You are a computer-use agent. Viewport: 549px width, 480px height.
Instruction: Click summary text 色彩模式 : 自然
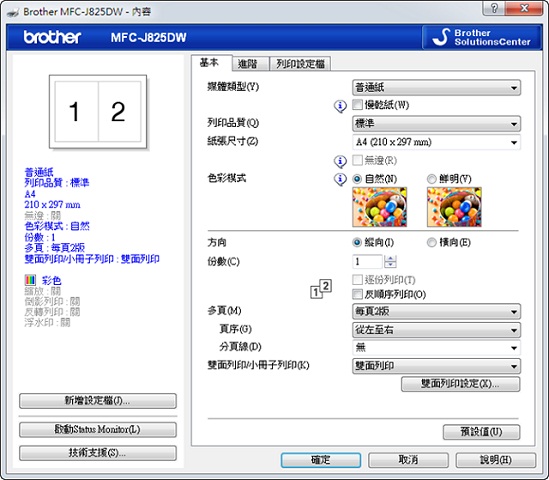click(57, 226)
